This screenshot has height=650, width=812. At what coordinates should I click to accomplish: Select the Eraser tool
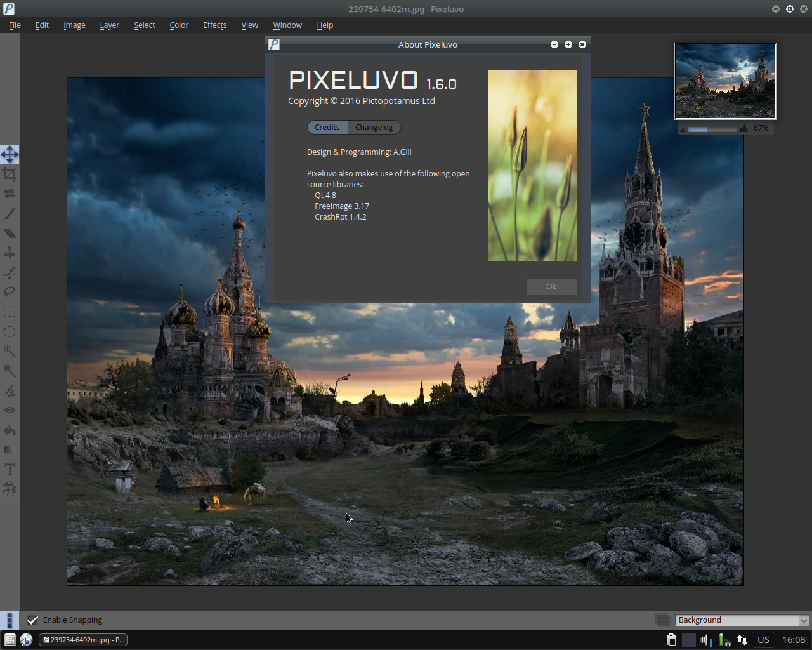10,233
